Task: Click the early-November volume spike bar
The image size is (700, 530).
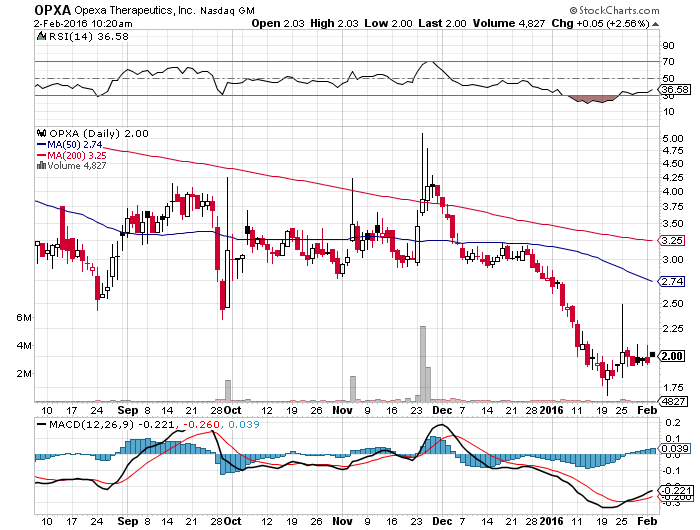Action: click(x=353, y=388)
